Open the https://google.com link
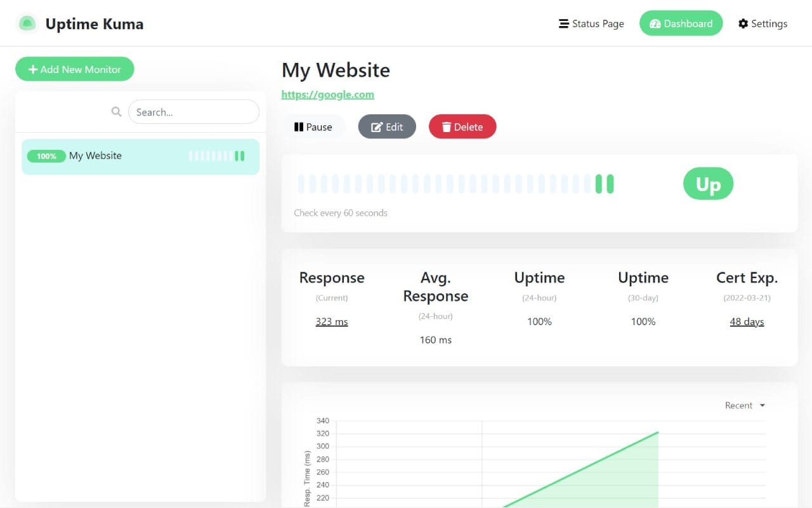 click(327, 94)
